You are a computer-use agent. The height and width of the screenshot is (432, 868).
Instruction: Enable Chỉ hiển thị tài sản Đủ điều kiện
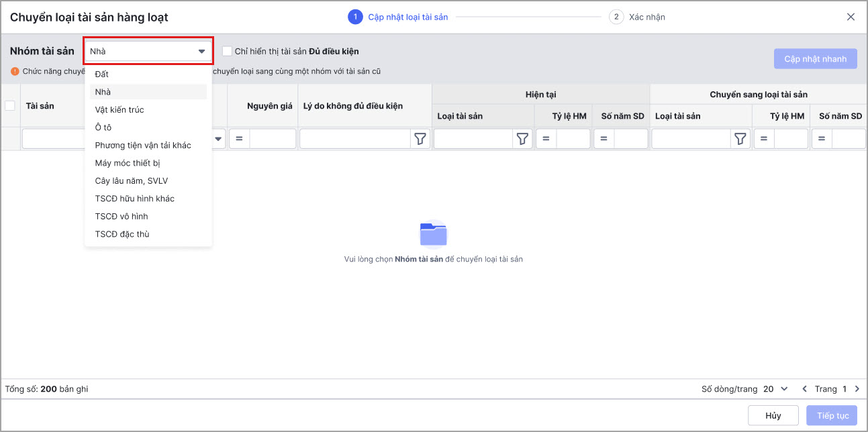(x=227, y=51)
